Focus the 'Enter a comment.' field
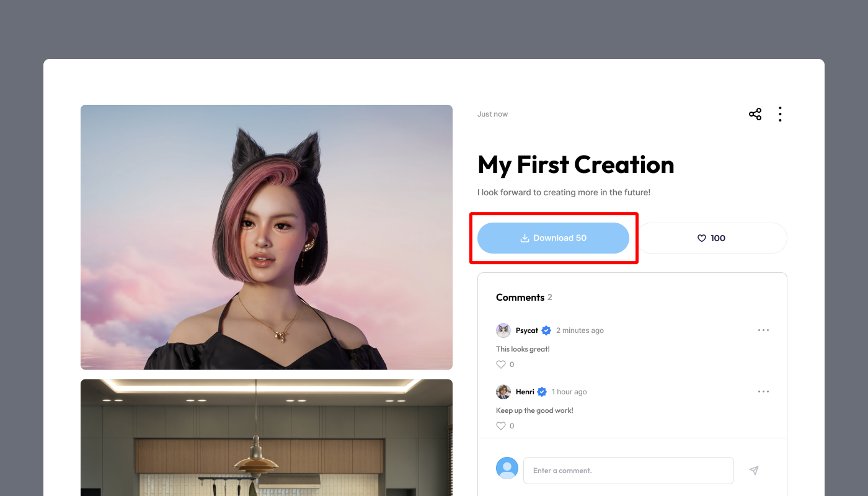Image resolution: width=868 pixels, height=496 pixels. click(x=629, y=471)
